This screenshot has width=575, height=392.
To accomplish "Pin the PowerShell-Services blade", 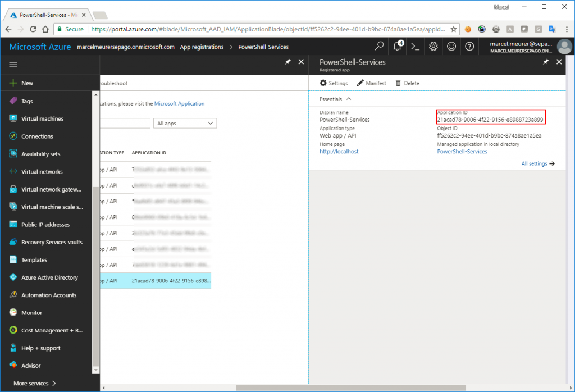I will 546,62.
